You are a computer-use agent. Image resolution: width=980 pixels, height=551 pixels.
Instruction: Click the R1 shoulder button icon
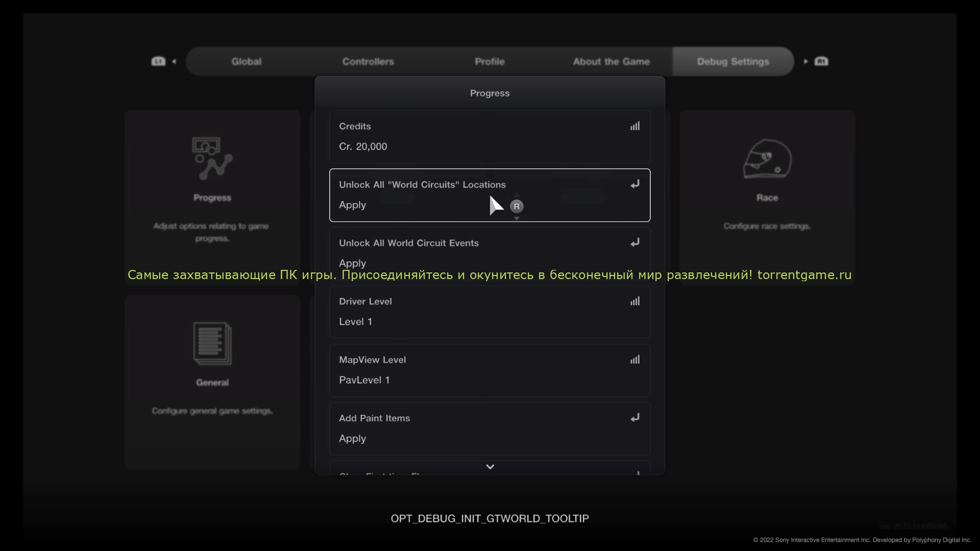coord(821,61)
